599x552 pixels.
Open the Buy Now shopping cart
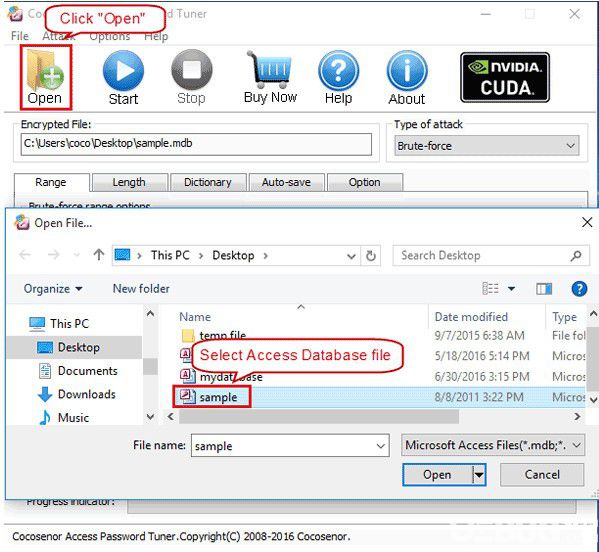[270, 78]
